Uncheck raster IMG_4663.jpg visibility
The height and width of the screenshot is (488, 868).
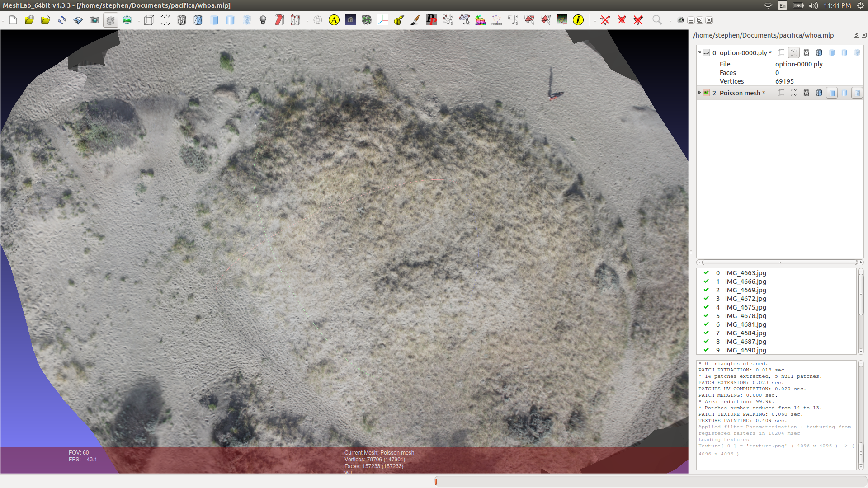pos(706,273)
